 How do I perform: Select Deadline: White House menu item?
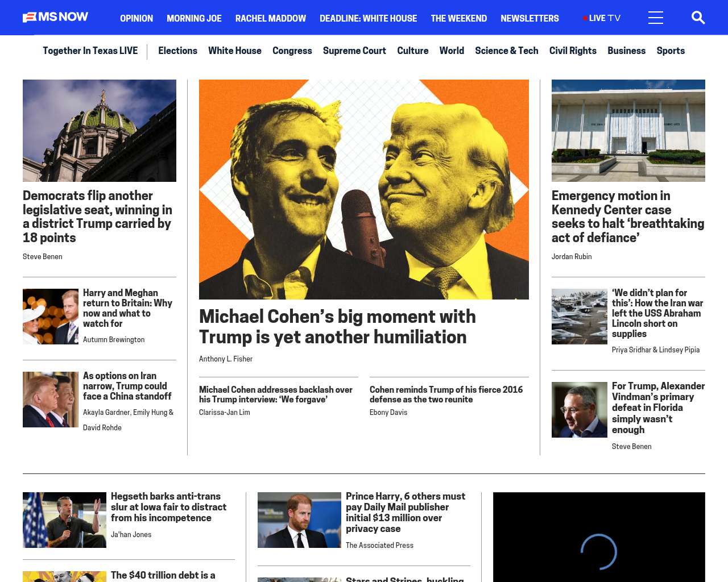[368, 18]
